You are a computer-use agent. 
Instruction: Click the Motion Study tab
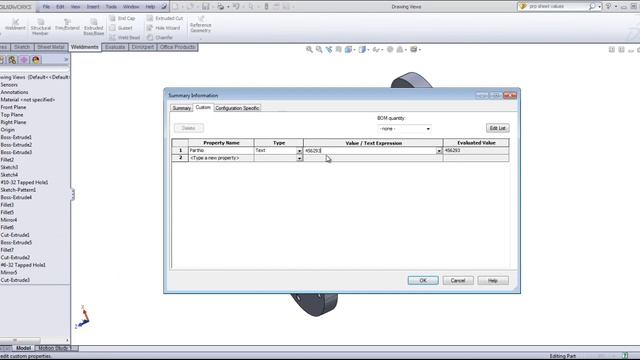coord(53,348)
